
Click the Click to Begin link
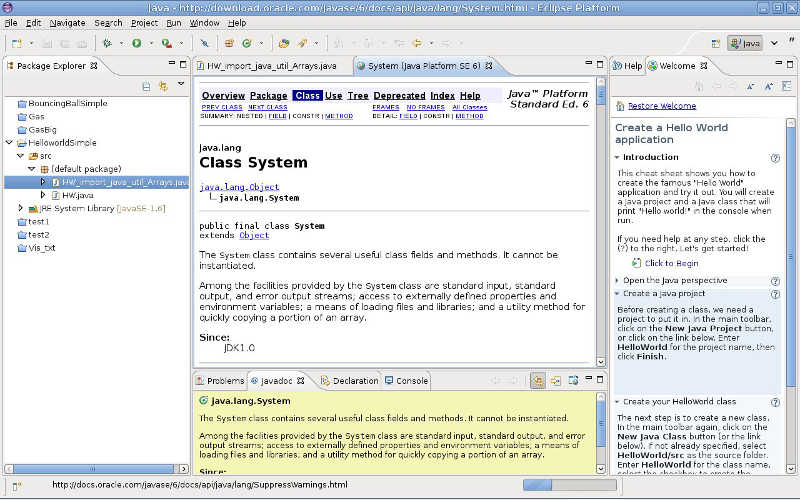671,263
